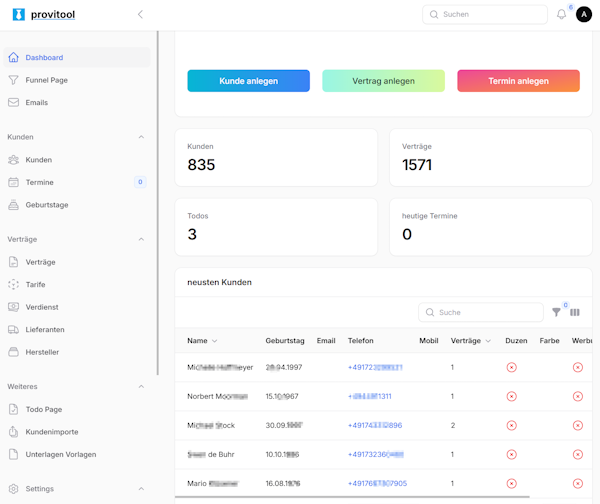Go to Geburtstage menu item
This screenshot has height=504, width=600.
coord(77,205)
